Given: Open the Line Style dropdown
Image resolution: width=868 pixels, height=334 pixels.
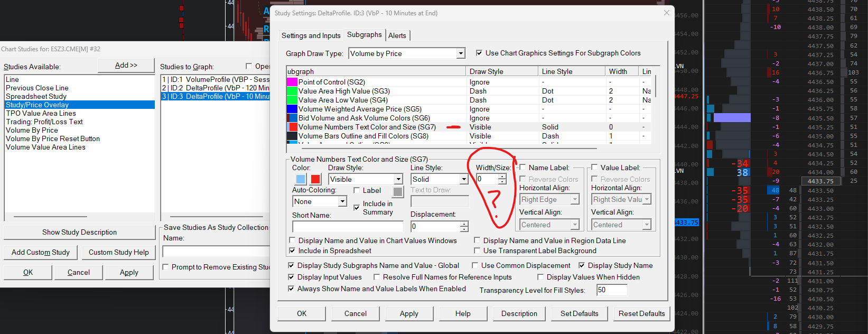Looking at the screenshot, I should point(464,179).
